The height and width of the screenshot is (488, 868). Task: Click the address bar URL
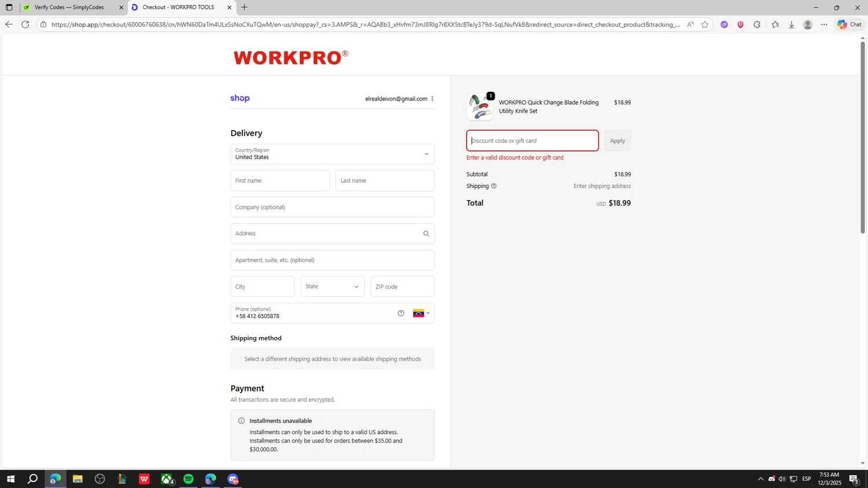point(365,24)
